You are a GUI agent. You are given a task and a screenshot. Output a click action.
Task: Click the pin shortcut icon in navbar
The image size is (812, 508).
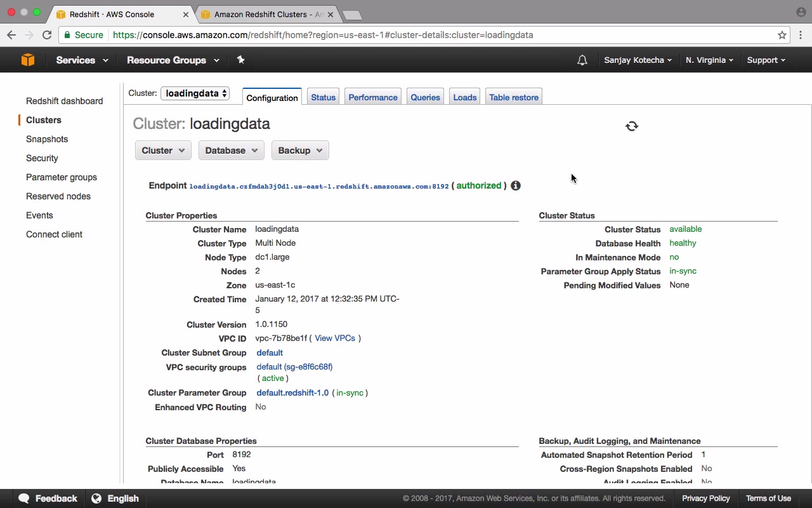(x=240, y=60)
